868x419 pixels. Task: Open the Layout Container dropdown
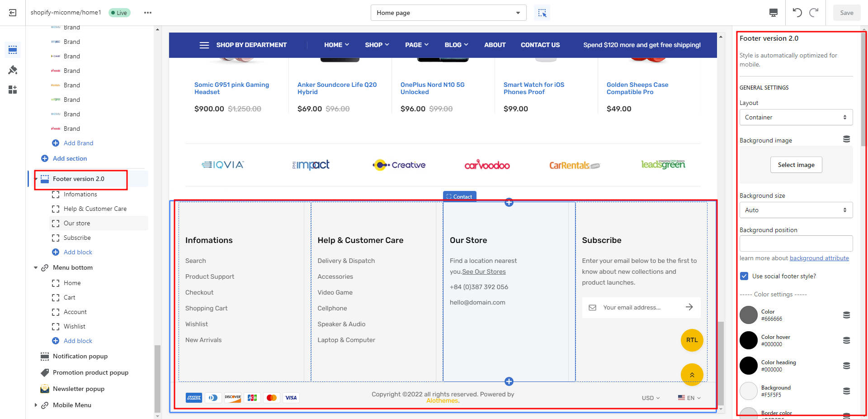click(796, 117)
